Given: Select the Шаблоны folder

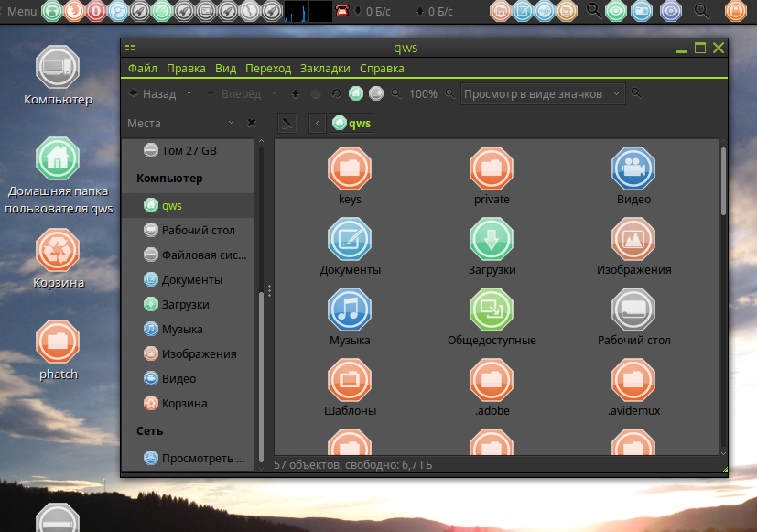Looking at the screenshot, I should pos(350,387).
